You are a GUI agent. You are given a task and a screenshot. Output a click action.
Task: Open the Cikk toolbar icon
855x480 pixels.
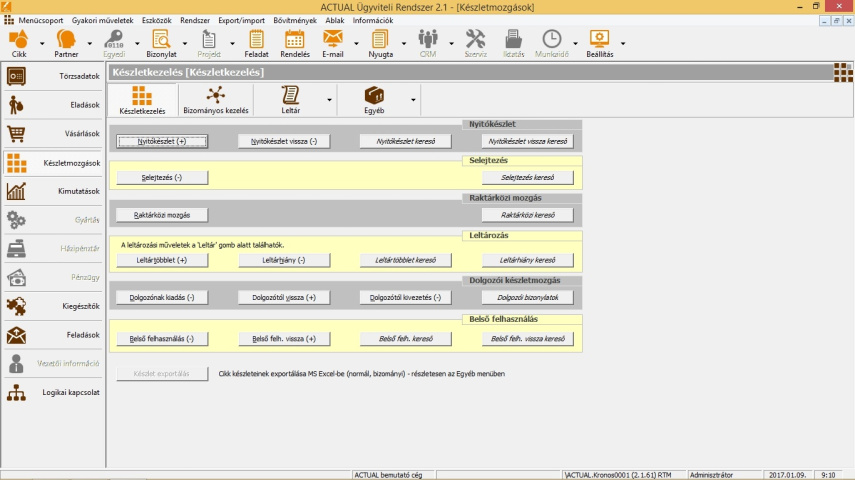point(19,40)
